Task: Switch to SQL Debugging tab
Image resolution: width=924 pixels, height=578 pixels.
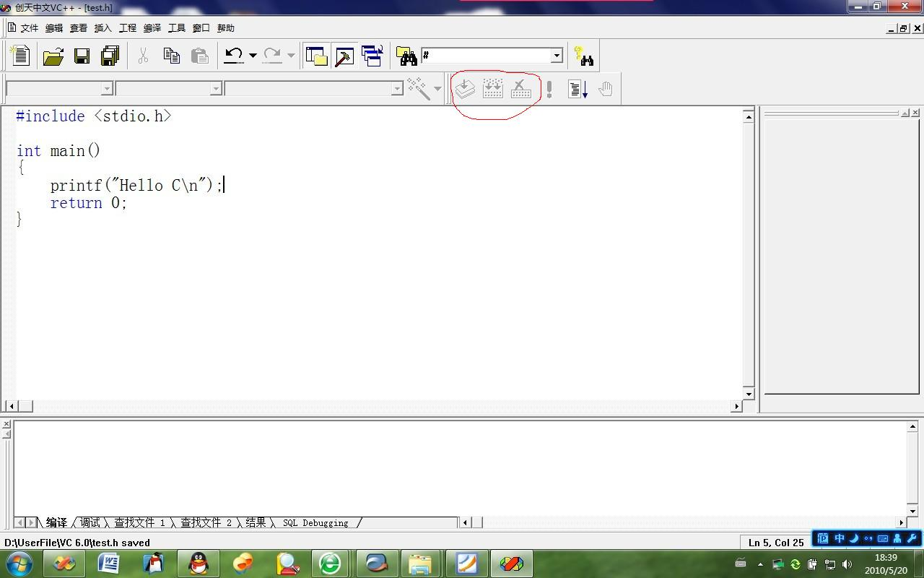Action: point(315,522)
